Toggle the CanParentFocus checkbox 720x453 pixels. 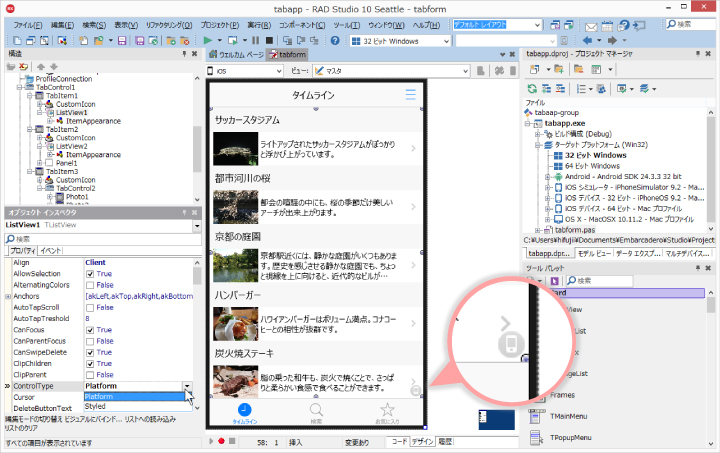coord(90,341)
